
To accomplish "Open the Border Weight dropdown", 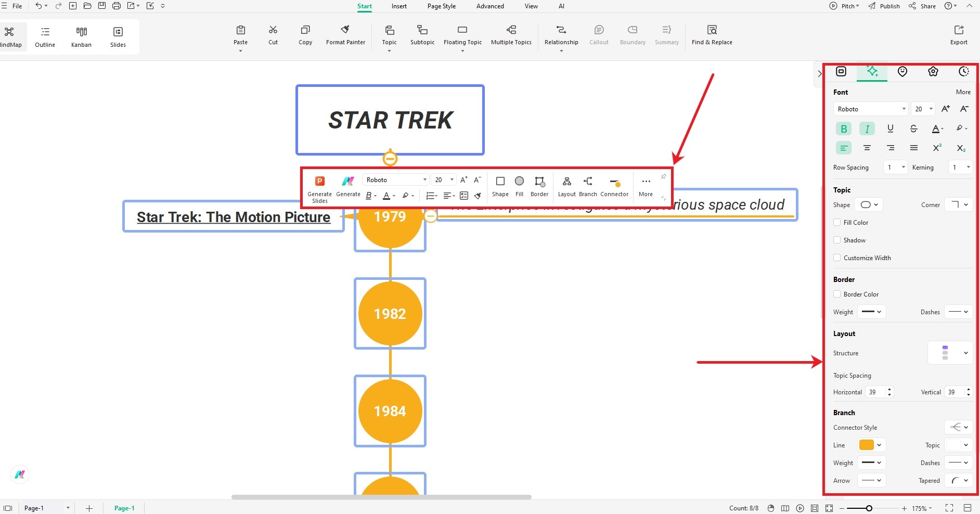I will click(x=871, y=312).
